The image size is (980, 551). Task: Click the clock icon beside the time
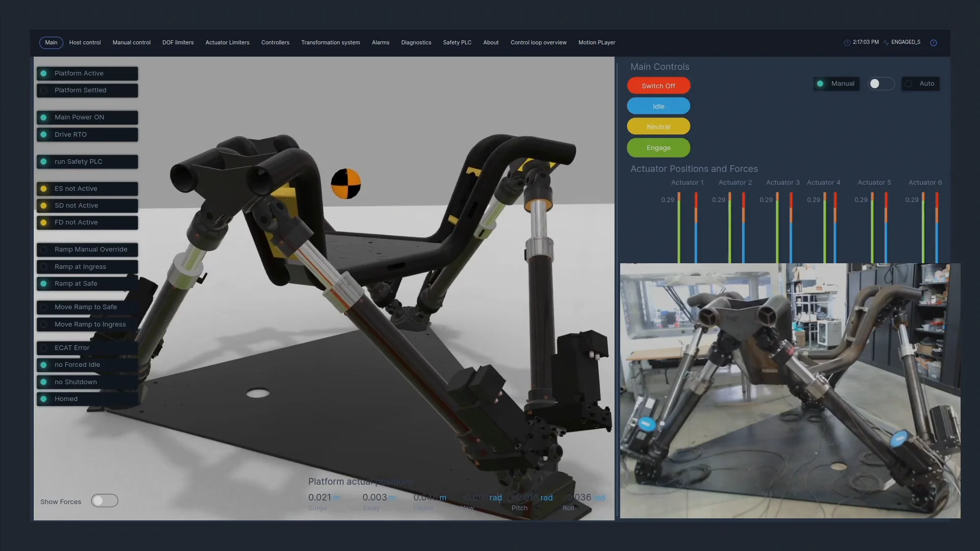click(x=847, y=43)
